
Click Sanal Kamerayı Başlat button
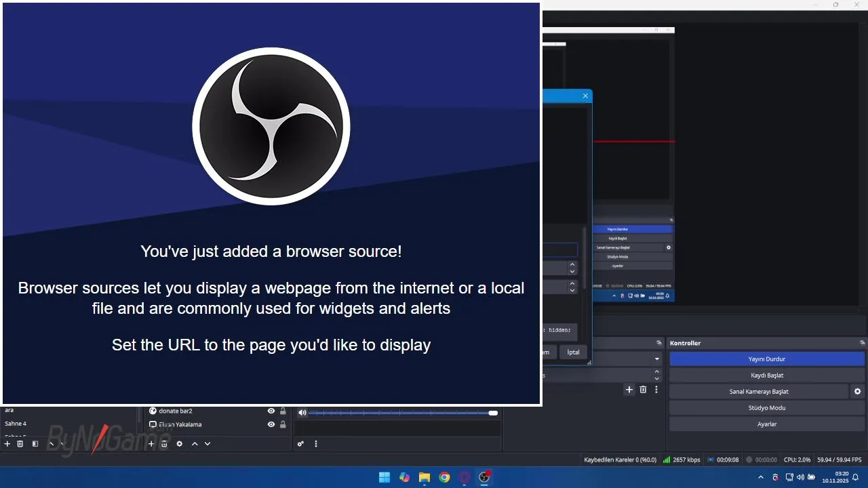(759, 392)
